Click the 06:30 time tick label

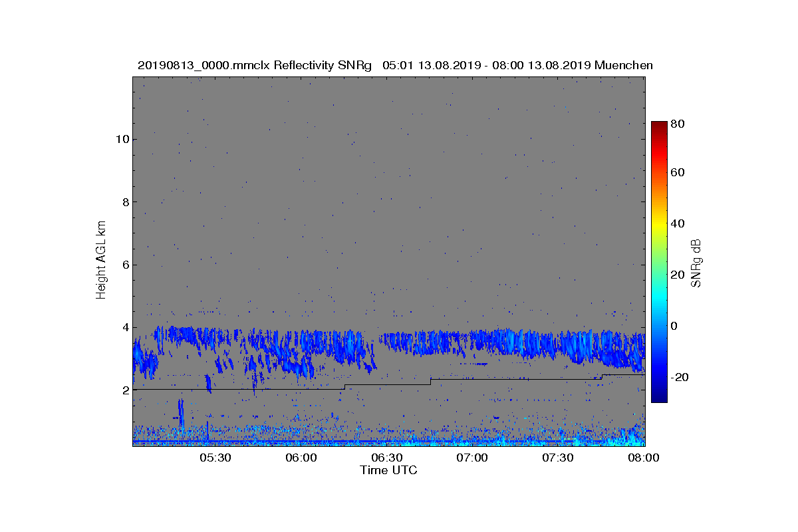(x=387, y=458)
